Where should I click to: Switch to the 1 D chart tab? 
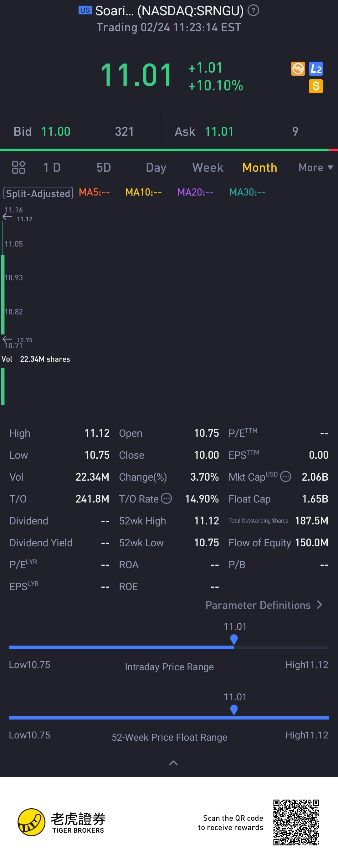pos(52,167)
